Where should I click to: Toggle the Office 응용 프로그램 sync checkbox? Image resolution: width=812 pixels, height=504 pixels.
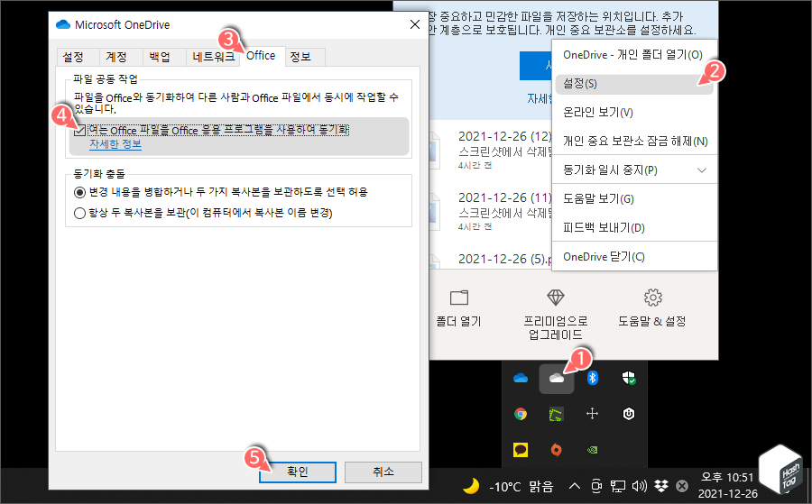click(79, 130)
